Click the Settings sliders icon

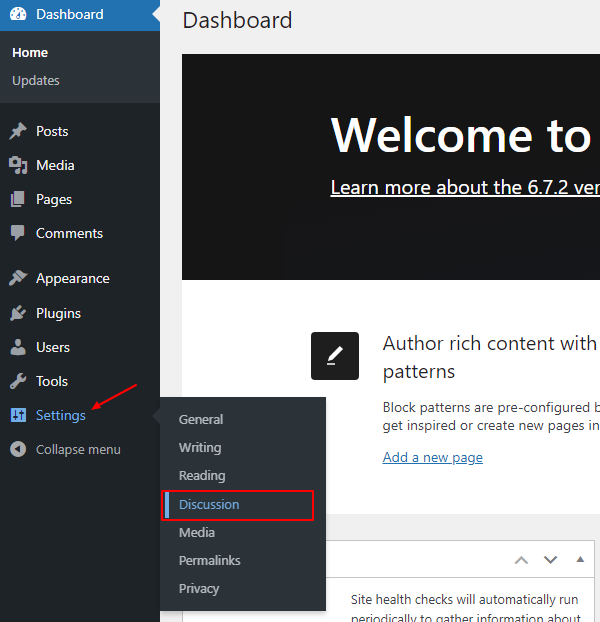(x=18, y=415)
